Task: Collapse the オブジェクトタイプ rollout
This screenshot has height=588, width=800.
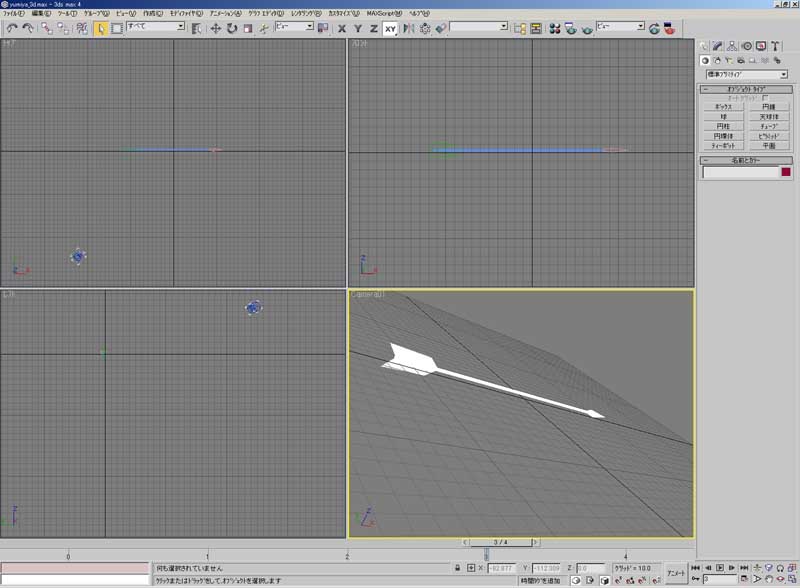Action: pyautogui.click(x=746, y=89)
